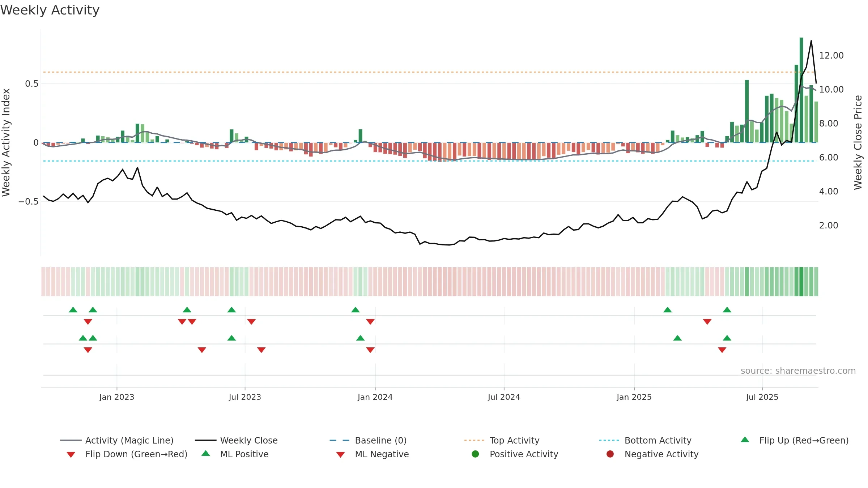Toggle the Top Activity legend label
The image size is (868, 488).
click(514, 440)
